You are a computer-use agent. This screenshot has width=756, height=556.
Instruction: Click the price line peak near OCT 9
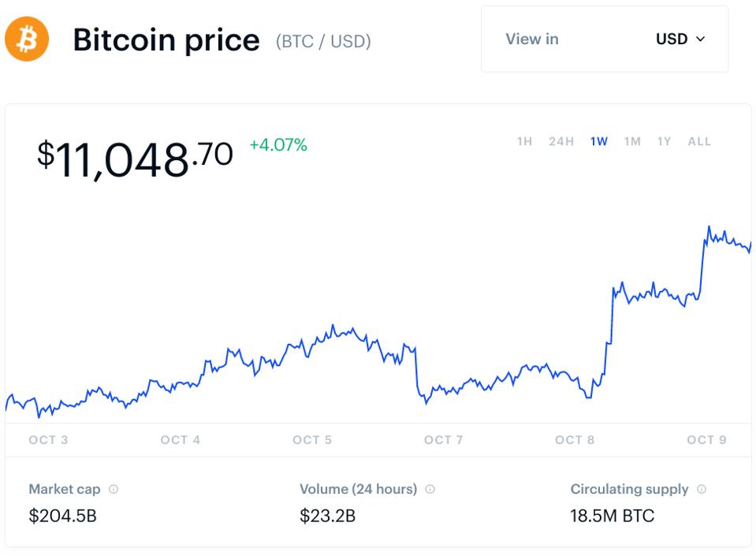coord(709,228)
